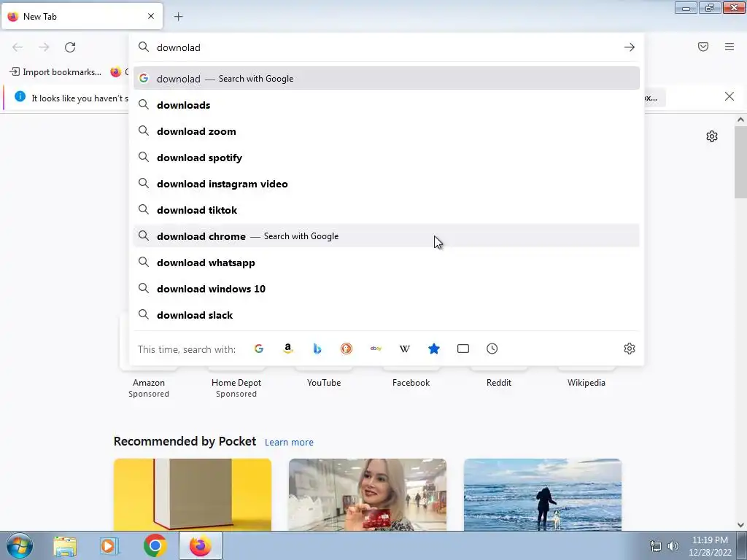Choose the 'download tiktok' suggestion
This screenshot has height=560, width=747.
coord(387,210)
